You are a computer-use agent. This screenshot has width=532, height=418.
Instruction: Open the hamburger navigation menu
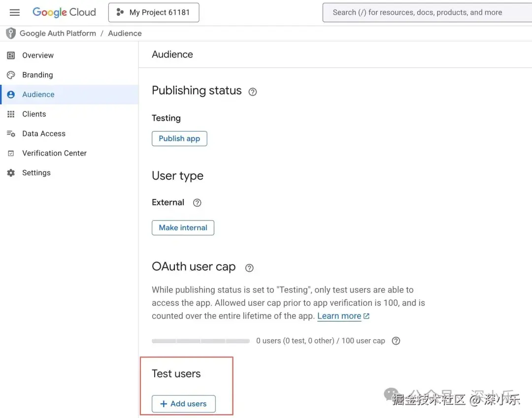(x=15, y=13)
